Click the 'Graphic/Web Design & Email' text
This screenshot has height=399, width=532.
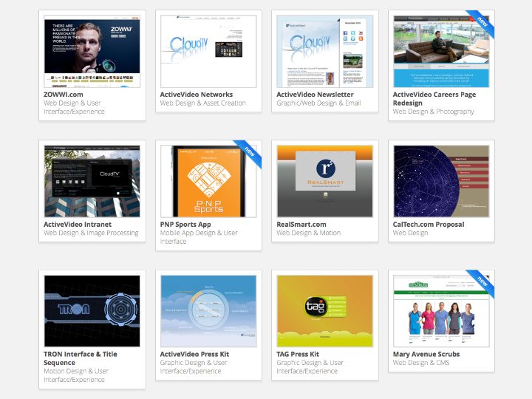[318, 103]
